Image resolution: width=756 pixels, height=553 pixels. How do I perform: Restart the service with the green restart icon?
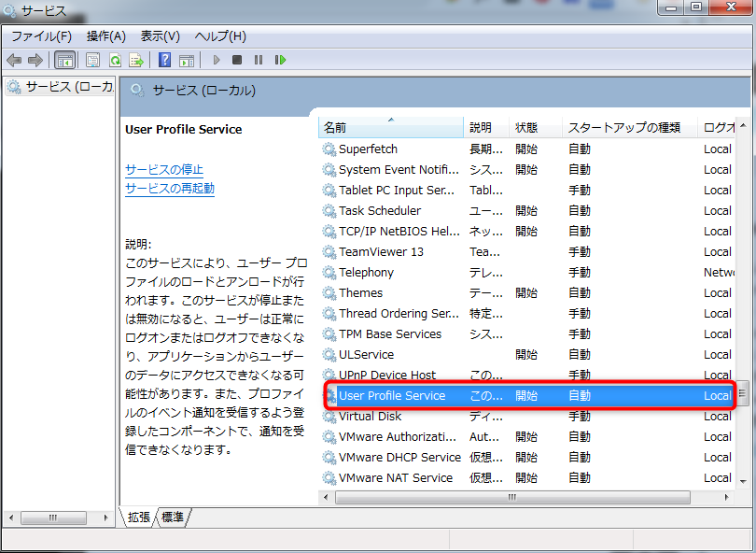(x=280, y=60)
